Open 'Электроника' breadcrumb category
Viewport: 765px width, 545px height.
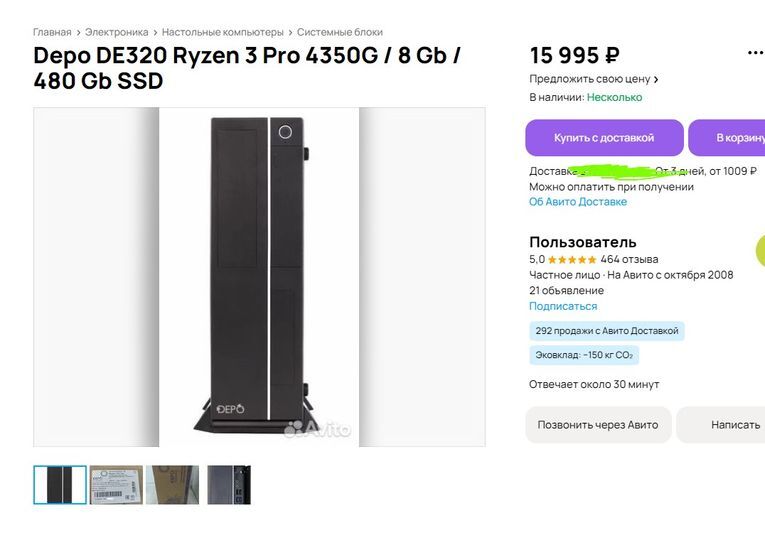116,32
